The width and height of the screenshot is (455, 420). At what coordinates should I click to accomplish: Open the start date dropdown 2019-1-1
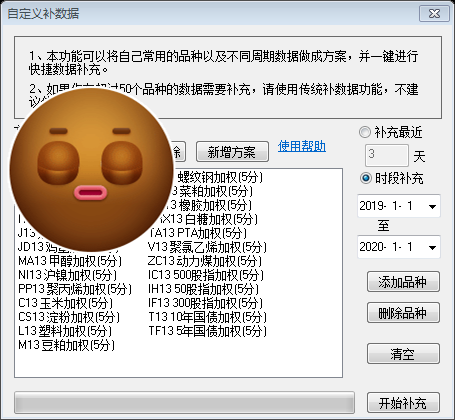tap(432, 206)
